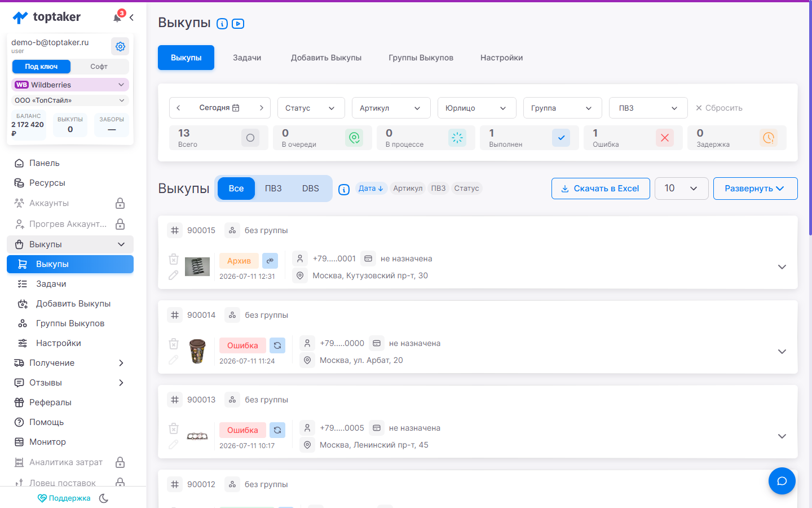Click the delete icon for order 900013

[x=174, y=428]
